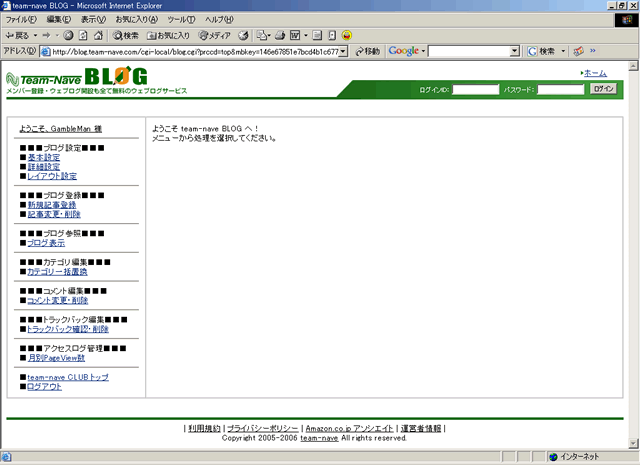Screen dimensions: 640x465
Task: Expand the address bar URL dropdown
Action: coord(344,51)
